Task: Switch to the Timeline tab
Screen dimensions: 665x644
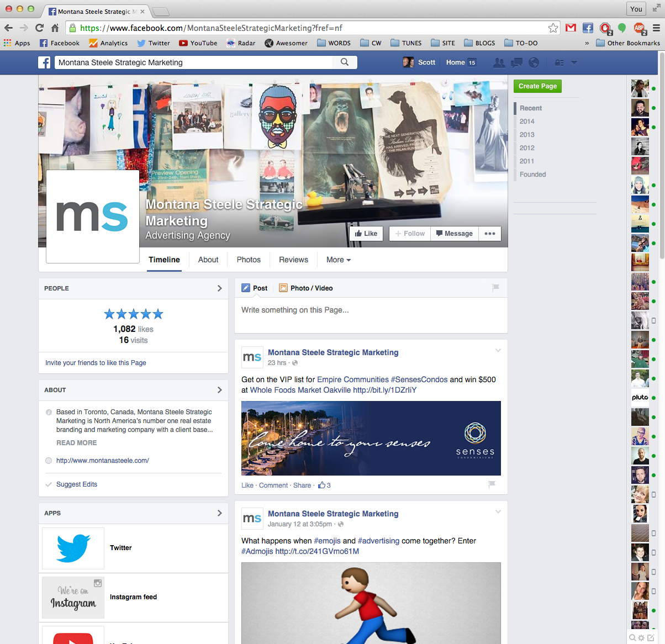Action: click(164, 260)
